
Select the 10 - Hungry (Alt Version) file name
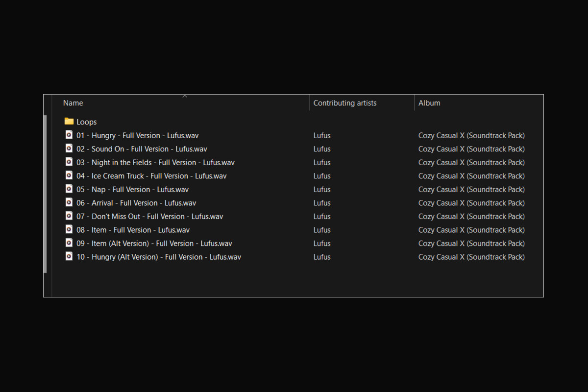pos(158,257)
